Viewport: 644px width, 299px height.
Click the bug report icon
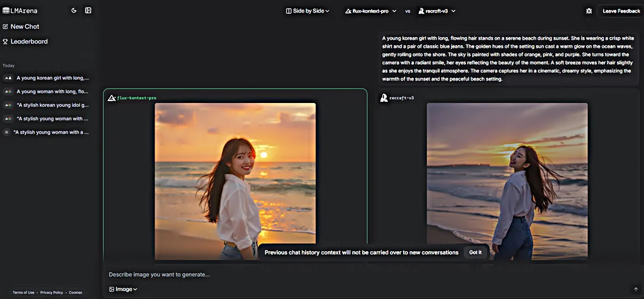pos(589,11)
